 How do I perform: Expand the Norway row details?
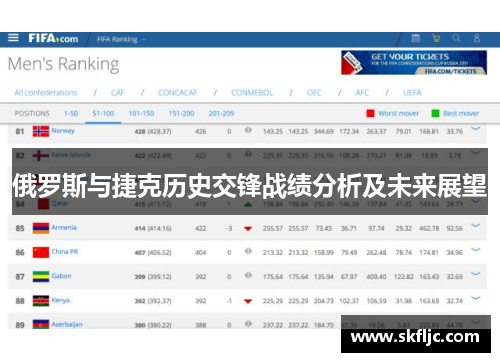pos(476,129)
